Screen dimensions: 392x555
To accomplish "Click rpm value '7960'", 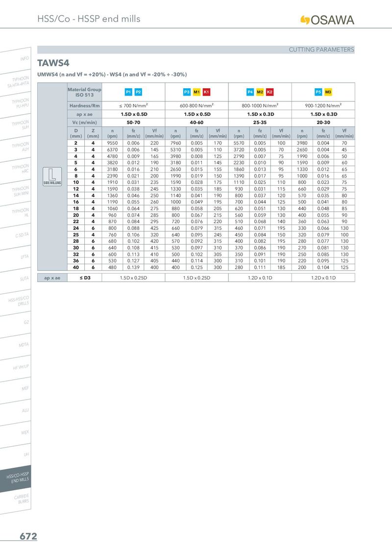I will click(x=175, y=143).
